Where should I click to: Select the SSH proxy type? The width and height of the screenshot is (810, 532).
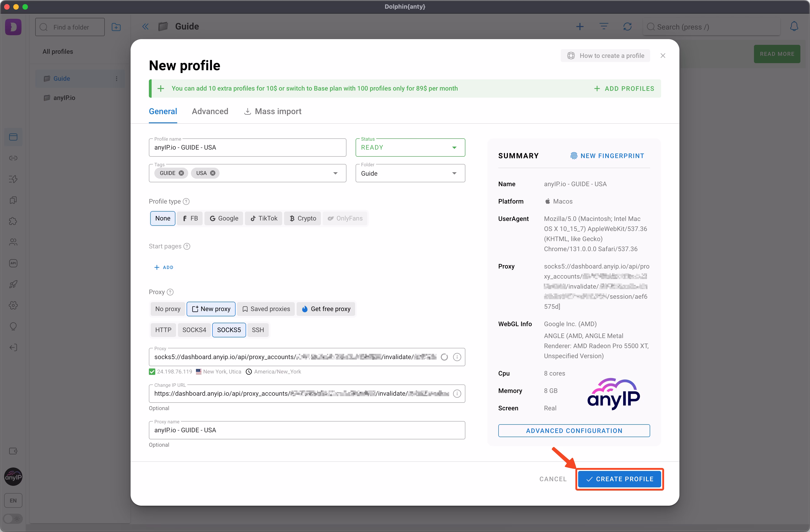click(258, 330)
